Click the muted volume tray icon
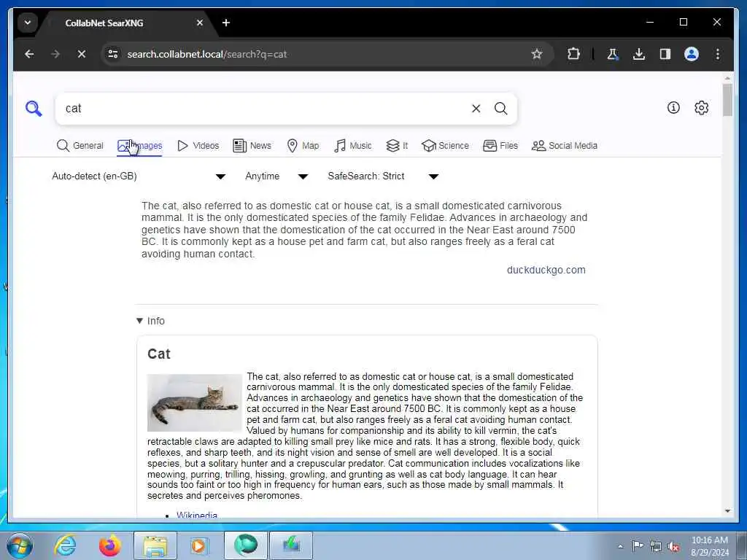The width and height of the screenshot is (747, 560). (673, 547)
